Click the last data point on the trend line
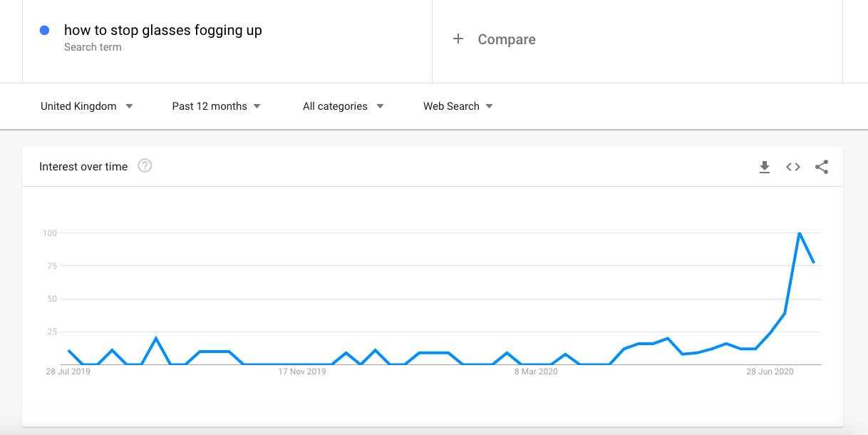 (814, 263)
